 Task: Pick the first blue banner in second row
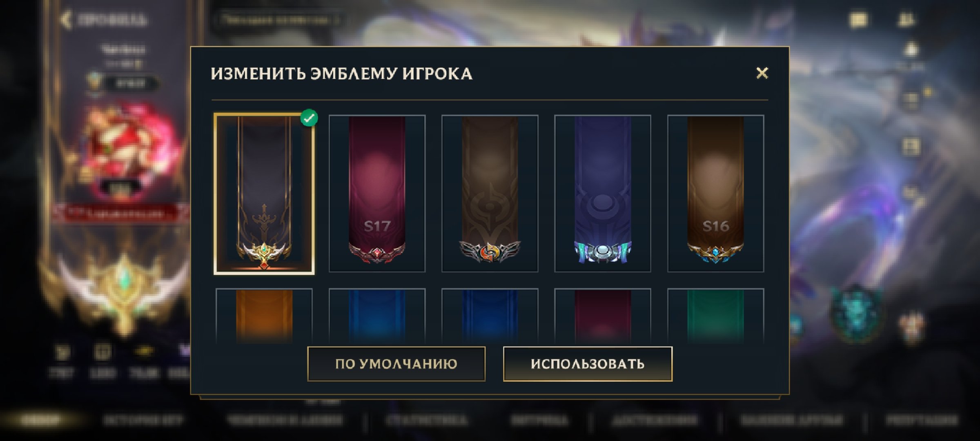pos(377,315)
